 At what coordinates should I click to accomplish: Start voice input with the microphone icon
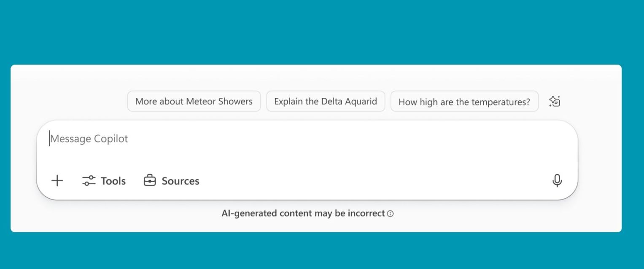click(x=557, y=180)
